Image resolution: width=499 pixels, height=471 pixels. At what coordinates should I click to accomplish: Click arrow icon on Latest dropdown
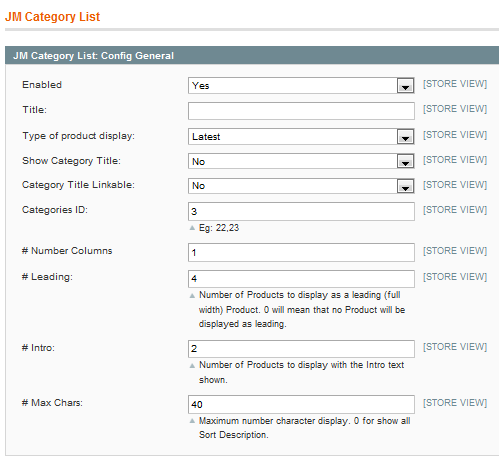click(405, 137)
